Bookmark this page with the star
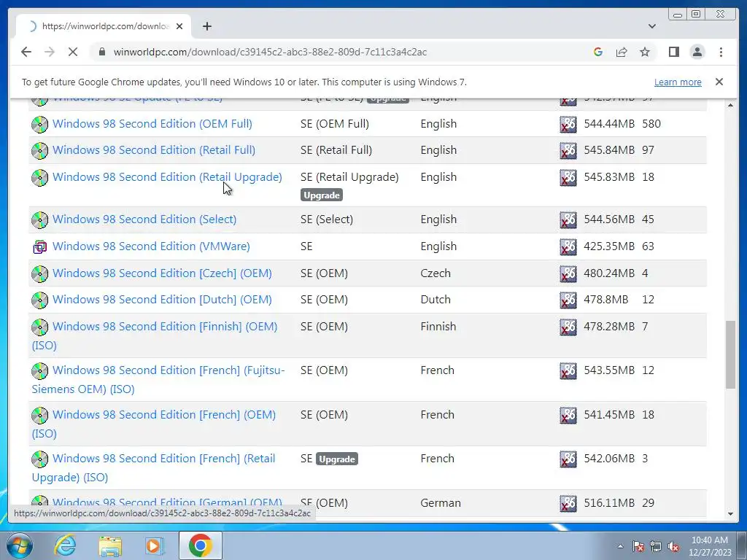 [x=645, y=52]
